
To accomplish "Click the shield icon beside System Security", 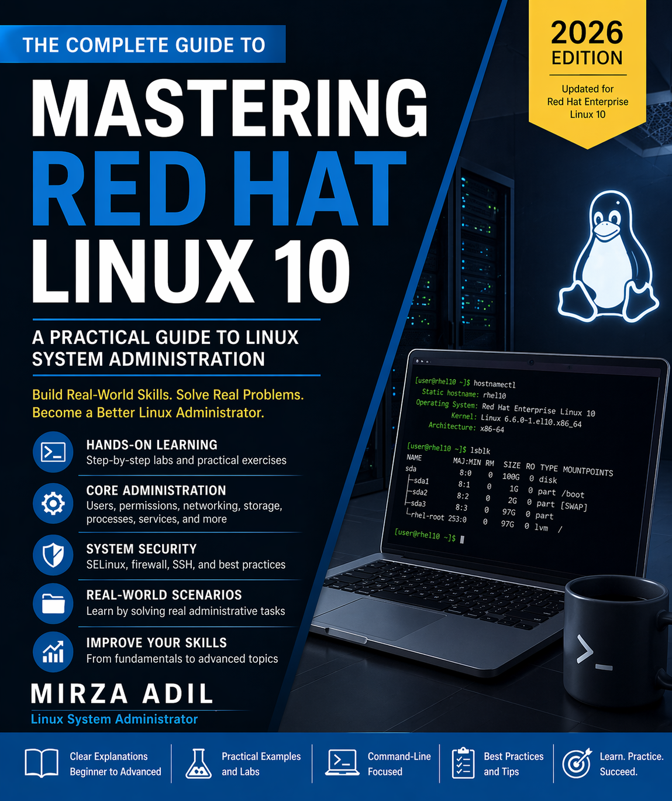I will pos(53,555).
